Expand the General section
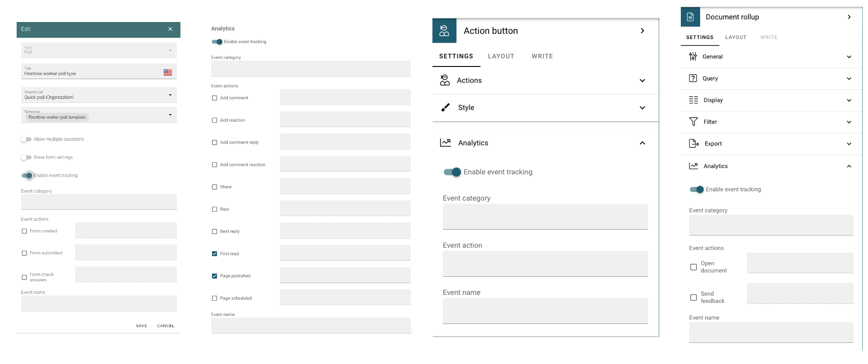 pos(849,57)
